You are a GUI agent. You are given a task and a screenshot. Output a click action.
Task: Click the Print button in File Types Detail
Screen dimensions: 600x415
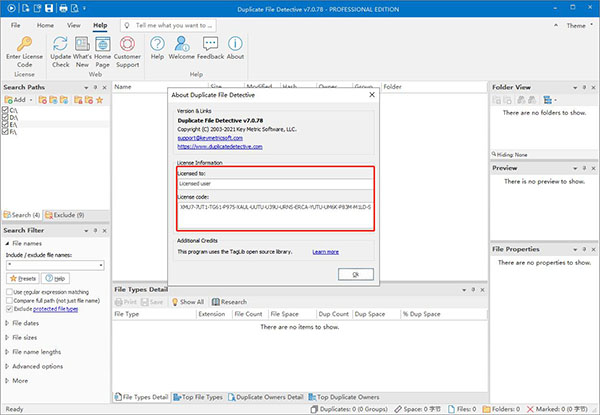click(x=126, y=302)
